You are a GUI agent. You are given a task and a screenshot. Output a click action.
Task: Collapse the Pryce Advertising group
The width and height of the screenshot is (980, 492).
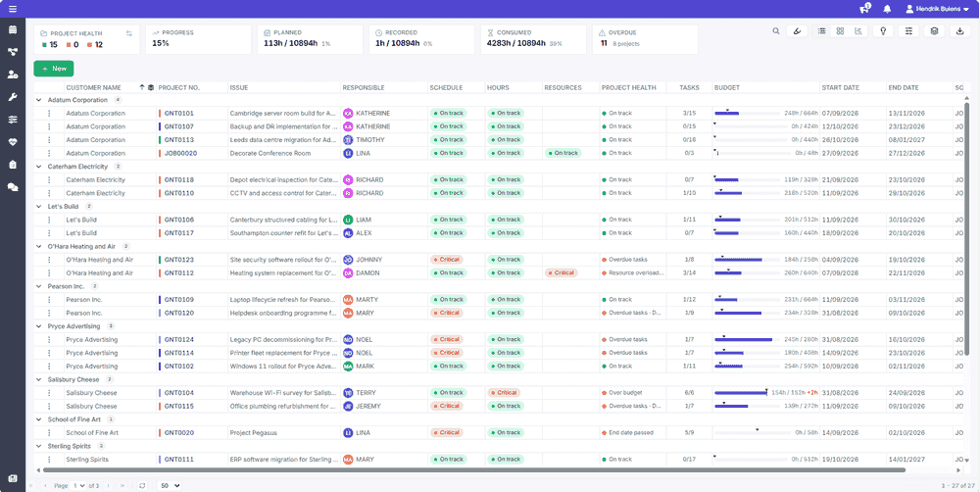39,326
